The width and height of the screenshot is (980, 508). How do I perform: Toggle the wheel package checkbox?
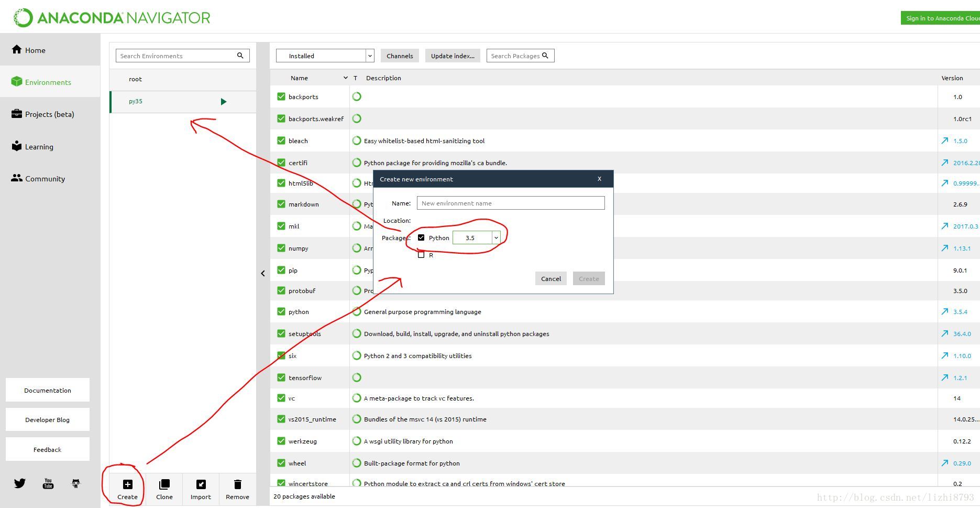tap(281, 463)
